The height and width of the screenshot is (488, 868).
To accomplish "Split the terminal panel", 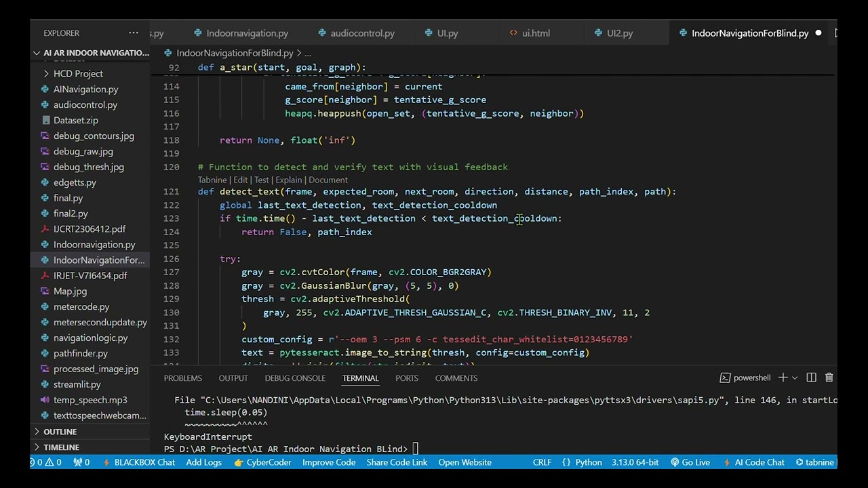I will (x=811, y=378).
